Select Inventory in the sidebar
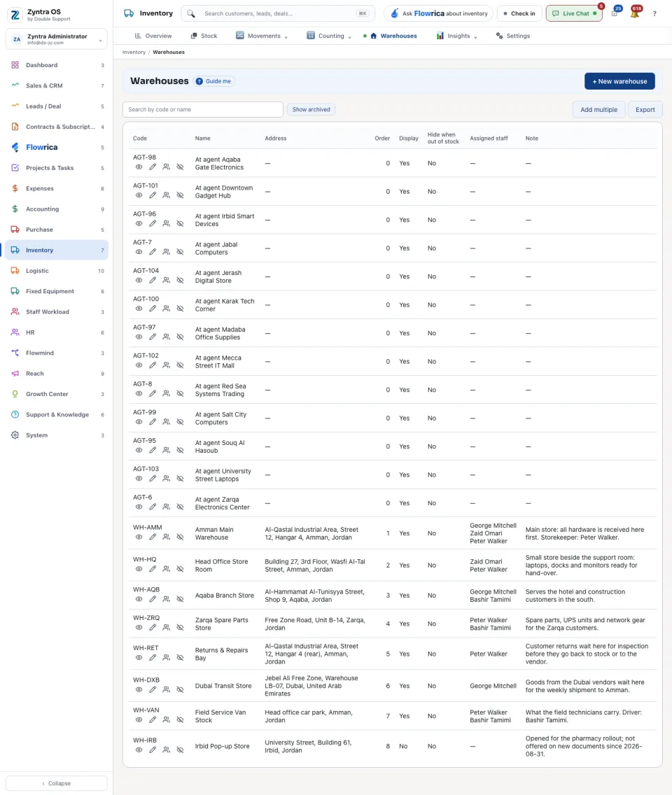The image size is (672, 795). 57,250
